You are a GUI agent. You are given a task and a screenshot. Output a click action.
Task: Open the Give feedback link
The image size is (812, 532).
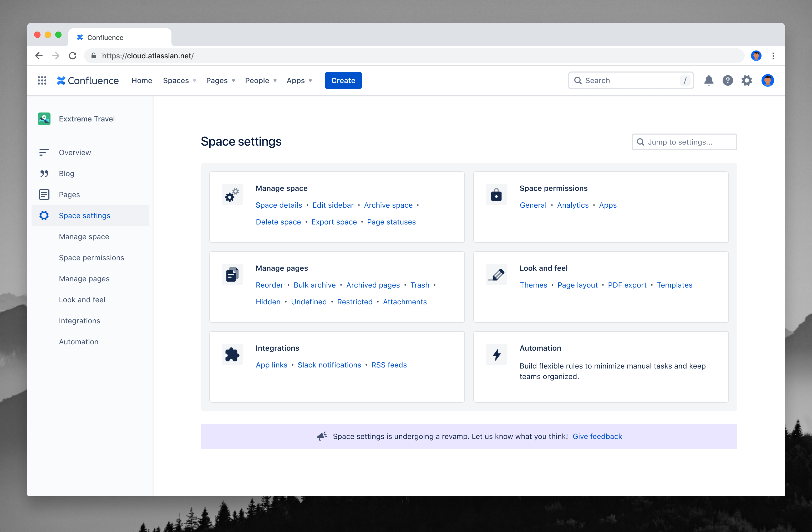click(597, 436)
